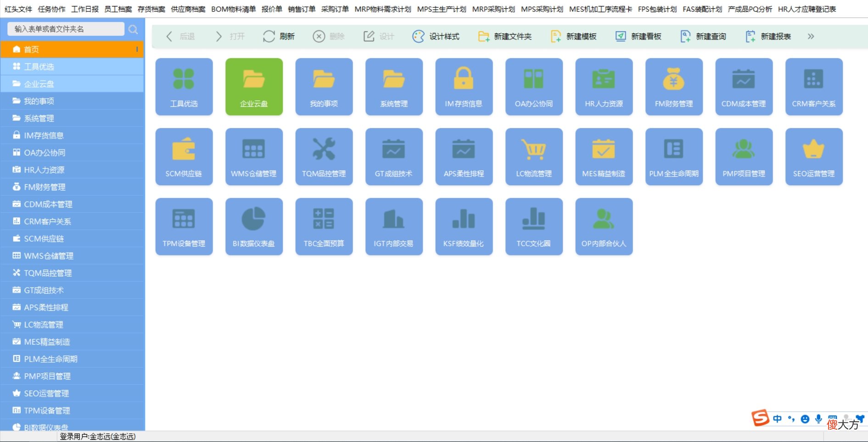868x442 pixels.
Task: Open the 系统管理 folder tile
Action: coord(394,87)
